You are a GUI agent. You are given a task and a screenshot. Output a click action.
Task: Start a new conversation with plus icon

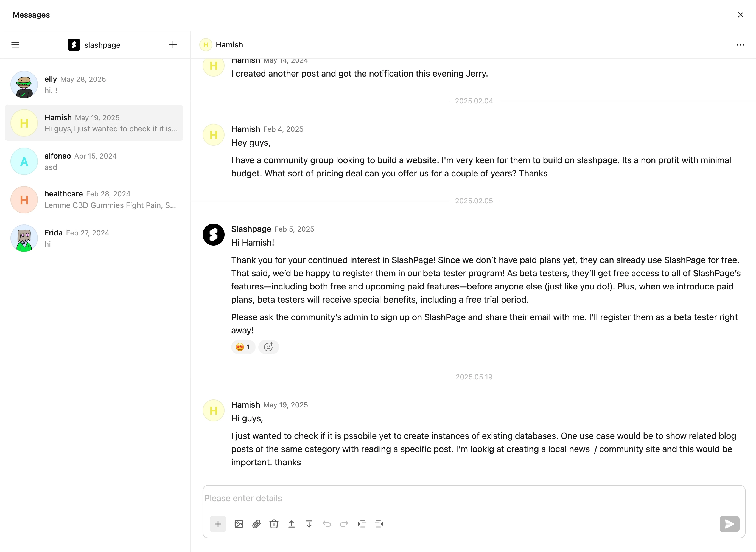(173, 45)
